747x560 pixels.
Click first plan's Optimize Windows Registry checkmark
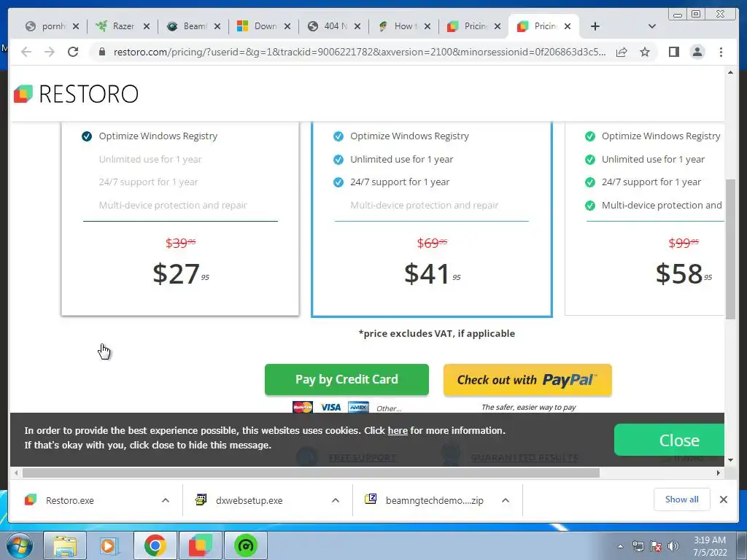coord(87,136)
